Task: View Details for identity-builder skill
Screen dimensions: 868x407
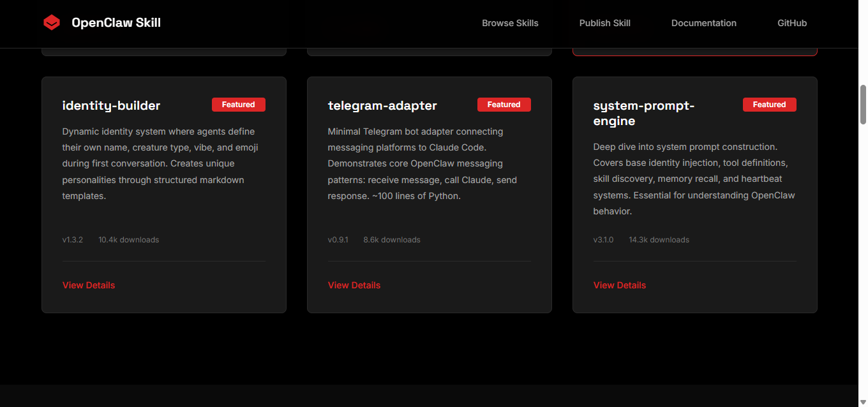Action: 89,285
